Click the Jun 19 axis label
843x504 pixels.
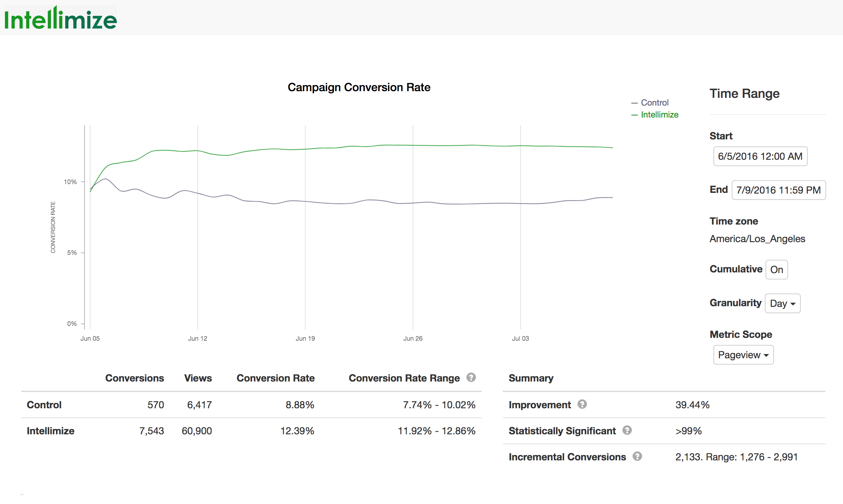305,339
